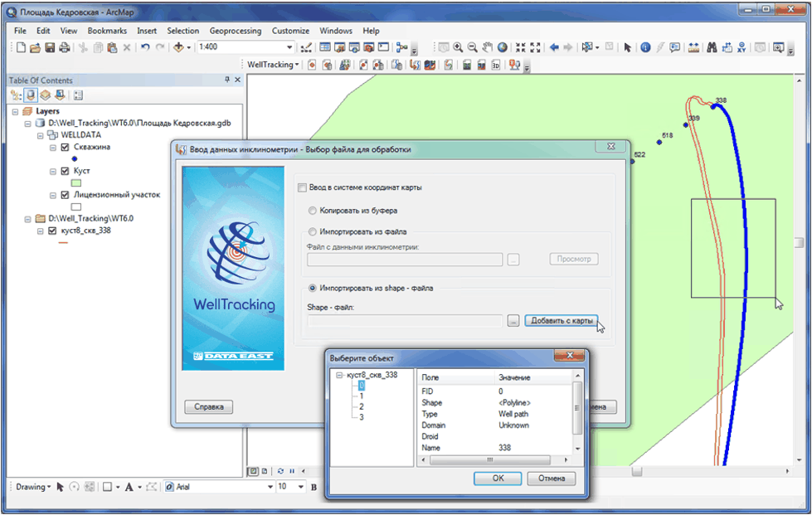The height and width of the screenshot is (515, 812).
Task: Collapse the WELLDATA group in tree
Action: tap(40, 135)
